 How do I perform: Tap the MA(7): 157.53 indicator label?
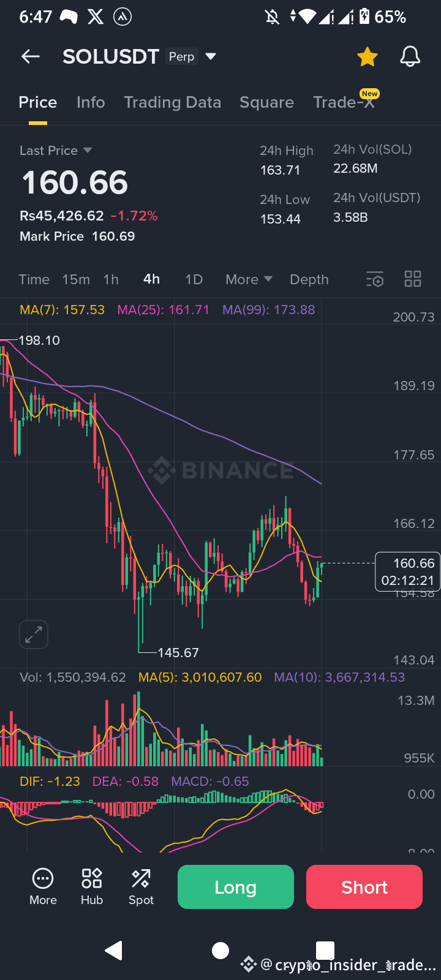pyautogui.click(x=62, y=309)
